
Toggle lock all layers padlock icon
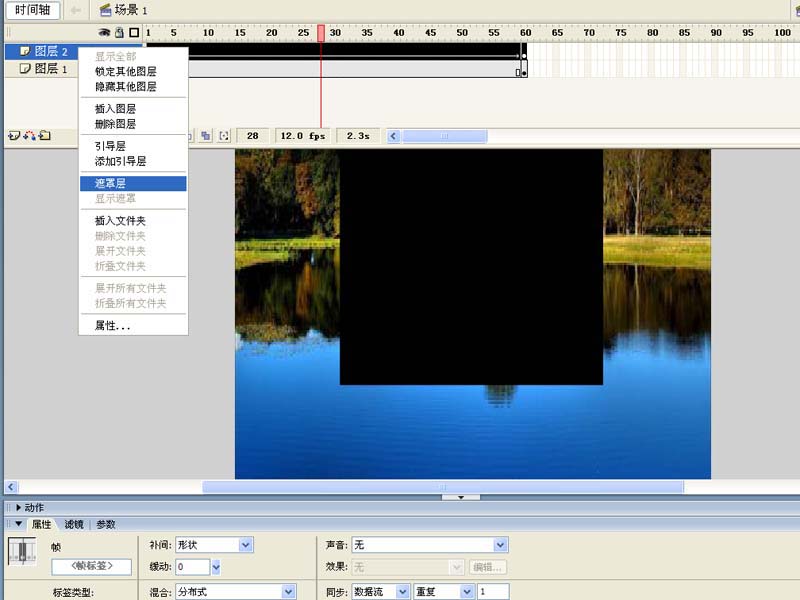pyautogui.click(x=119, y=32)
